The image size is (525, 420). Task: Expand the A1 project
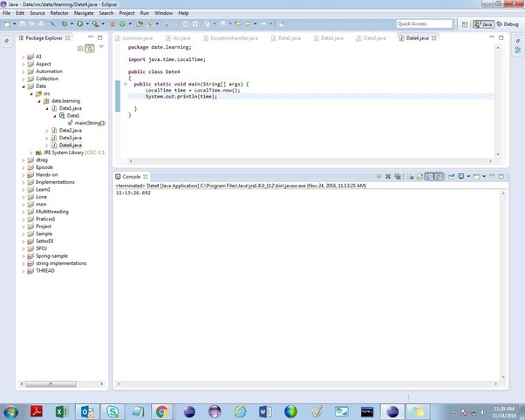tap(24, 57)
